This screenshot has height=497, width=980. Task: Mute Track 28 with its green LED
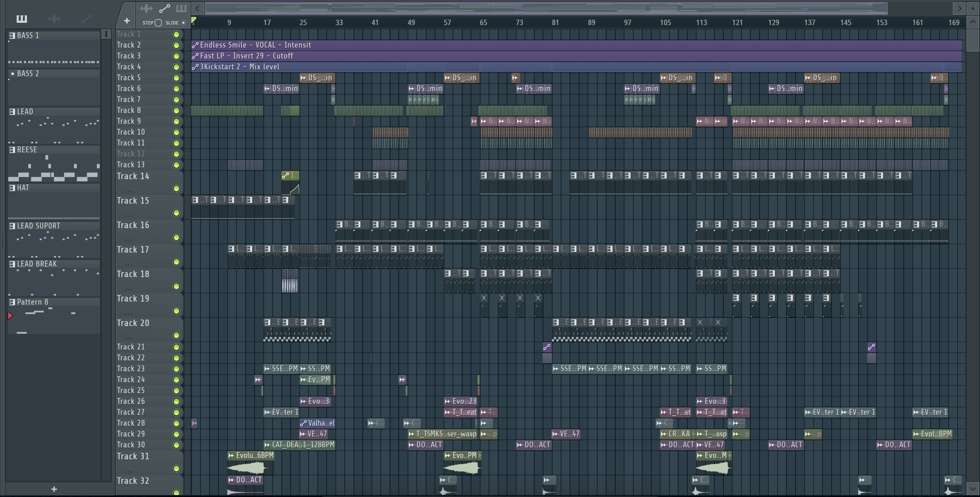click(x=177, y=423)
